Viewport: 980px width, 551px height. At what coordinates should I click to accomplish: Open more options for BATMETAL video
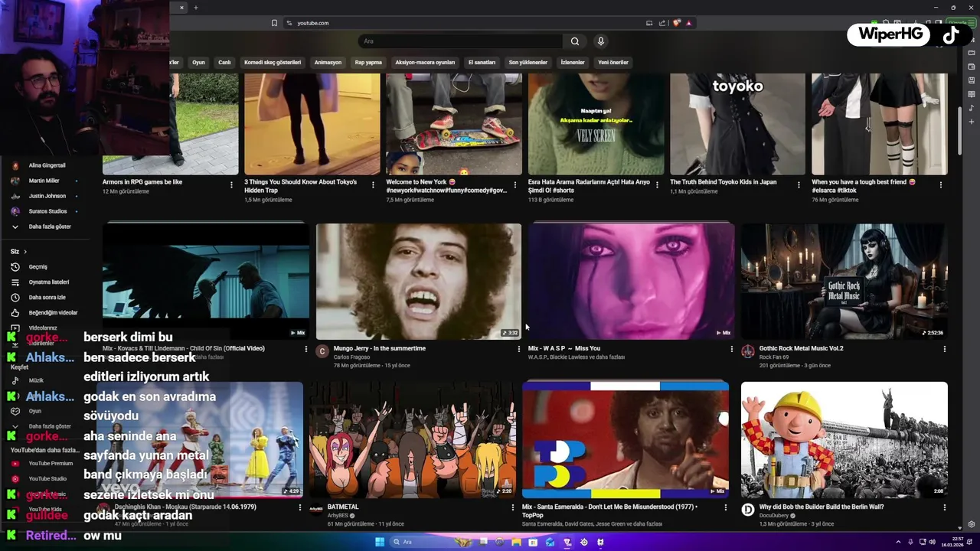[513, 507]
